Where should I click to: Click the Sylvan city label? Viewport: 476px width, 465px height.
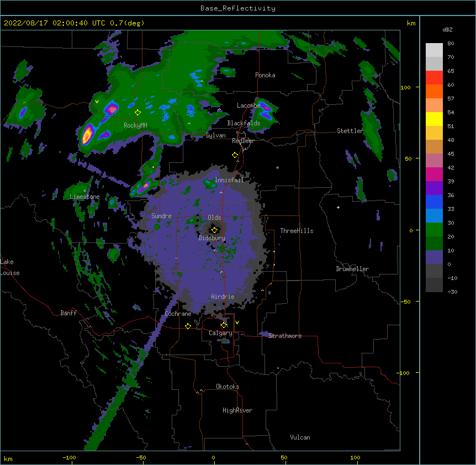[x=215, y=135]
